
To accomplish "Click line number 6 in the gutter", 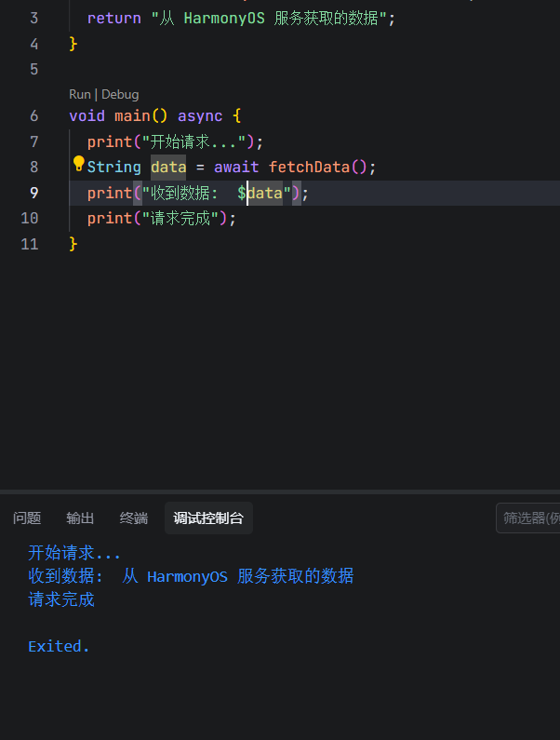I will click(34, 116).
